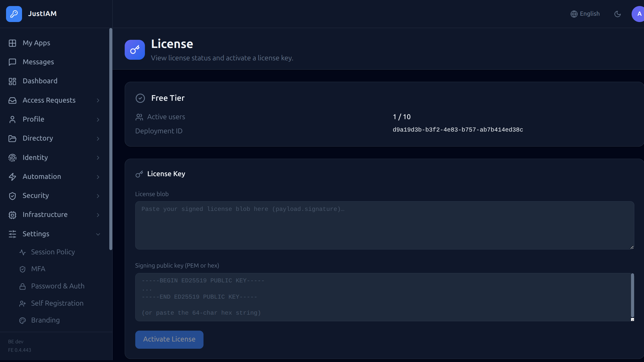The height and width of the screenshot is (362, 644).
Task: Click the 'BE dev' version text
Action: [x=16, y=342]
